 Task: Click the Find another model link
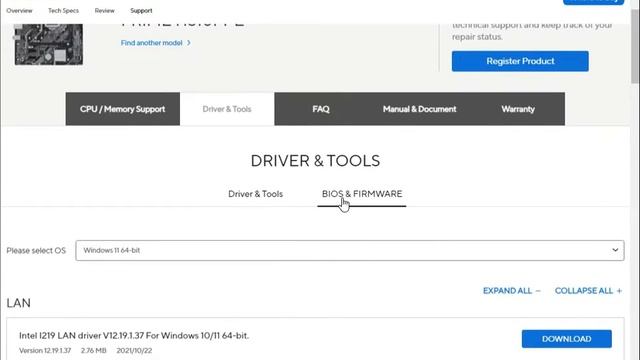(x=151, y=43)
